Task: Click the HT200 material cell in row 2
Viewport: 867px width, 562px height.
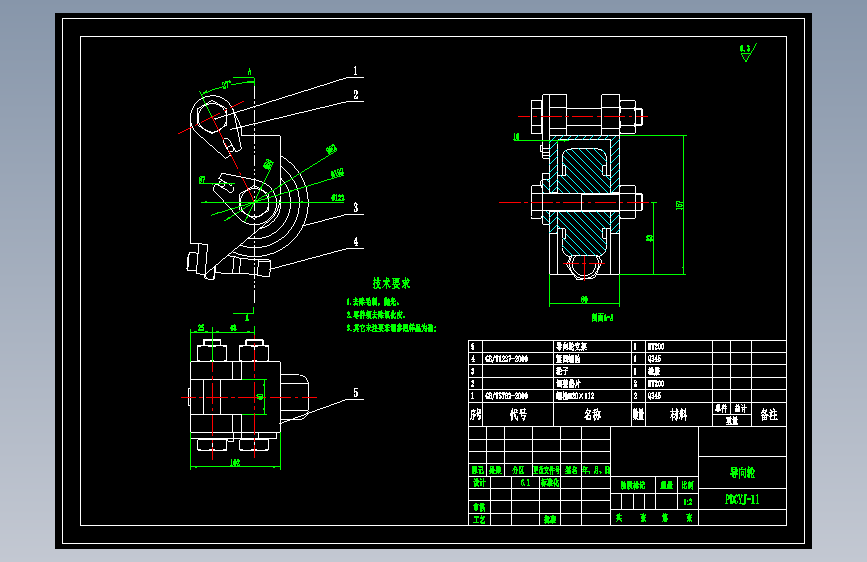Action: 656,383
